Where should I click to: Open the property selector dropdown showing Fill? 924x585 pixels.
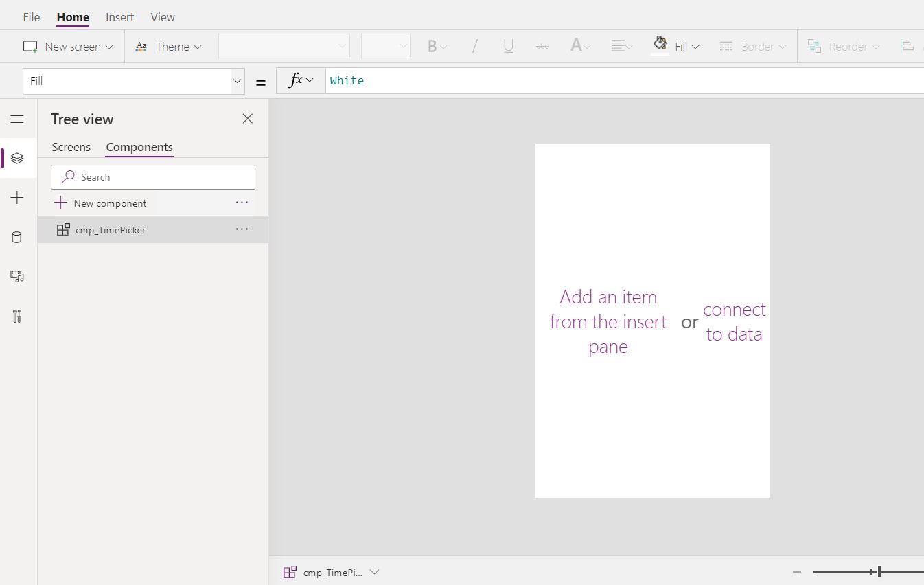(237, 81)
